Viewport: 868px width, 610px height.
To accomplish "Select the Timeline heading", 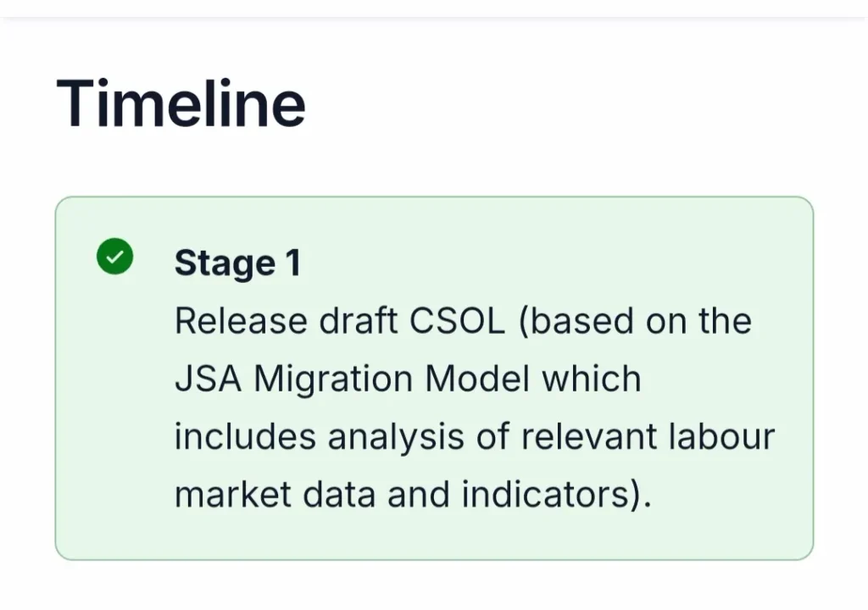I will click(x=181, y=103).
